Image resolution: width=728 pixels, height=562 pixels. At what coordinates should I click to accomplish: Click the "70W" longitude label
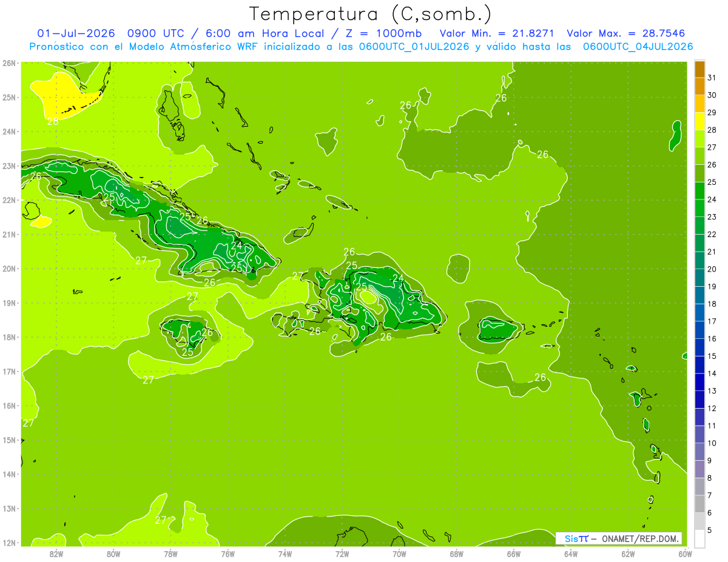pyautogui.click(x=399, y=554)
